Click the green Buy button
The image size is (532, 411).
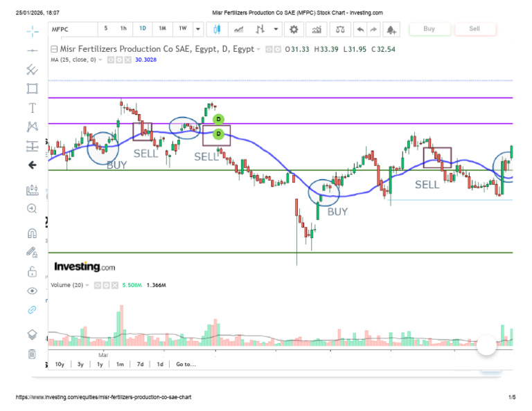(429, 29)
